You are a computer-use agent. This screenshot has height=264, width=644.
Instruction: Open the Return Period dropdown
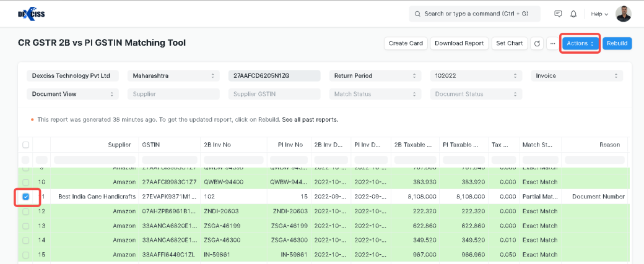point(376,76)
